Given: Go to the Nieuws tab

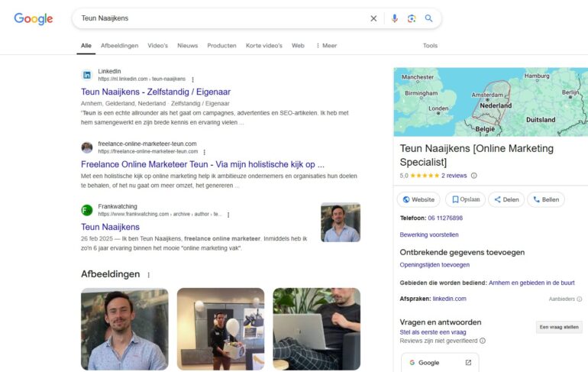Looking at the screenshot, I should point(188,45).
